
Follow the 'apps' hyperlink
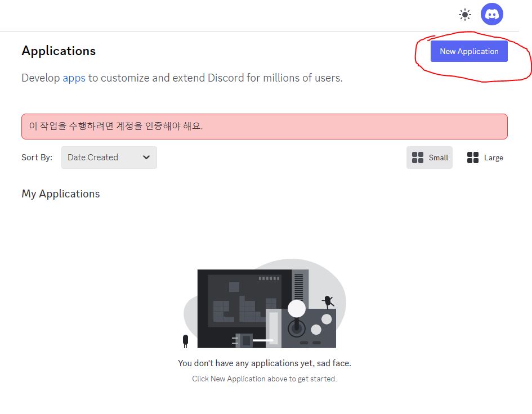pos(74,78)
